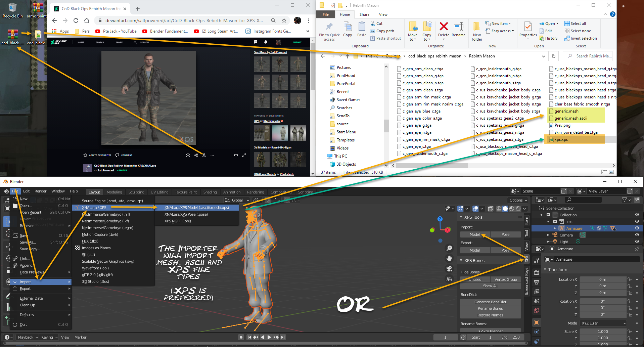Switch perspective/orthographic grid icon in viewport
Image resolution: width=644 pixels, height=347 pixels.
click(x=449, y=279)
